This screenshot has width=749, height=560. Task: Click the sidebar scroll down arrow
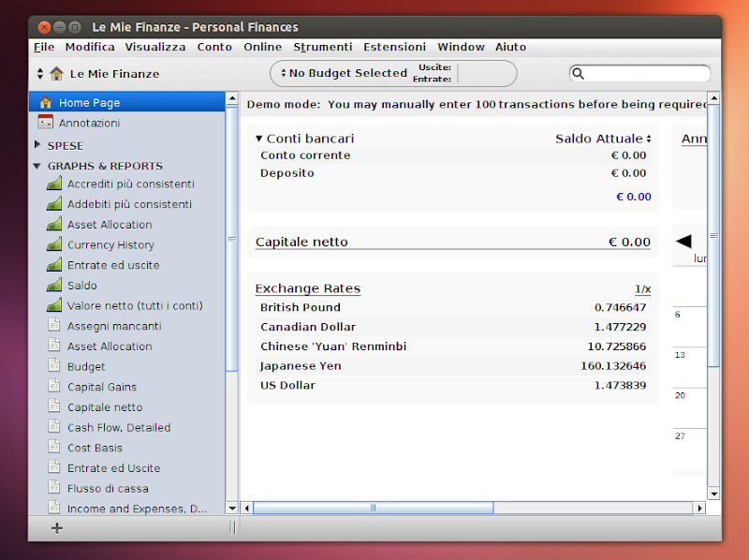point(232,508)
